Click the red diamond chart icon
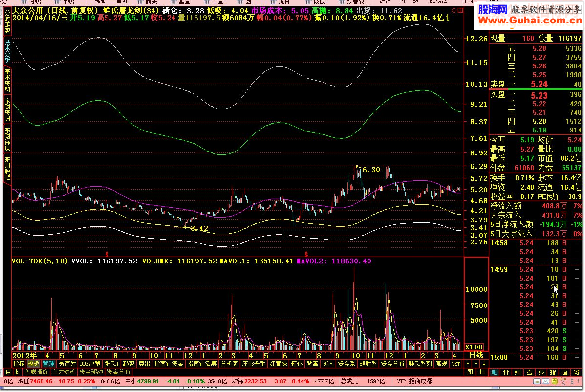Viewport: 585px width, 392px height. (x=454, y=10)
